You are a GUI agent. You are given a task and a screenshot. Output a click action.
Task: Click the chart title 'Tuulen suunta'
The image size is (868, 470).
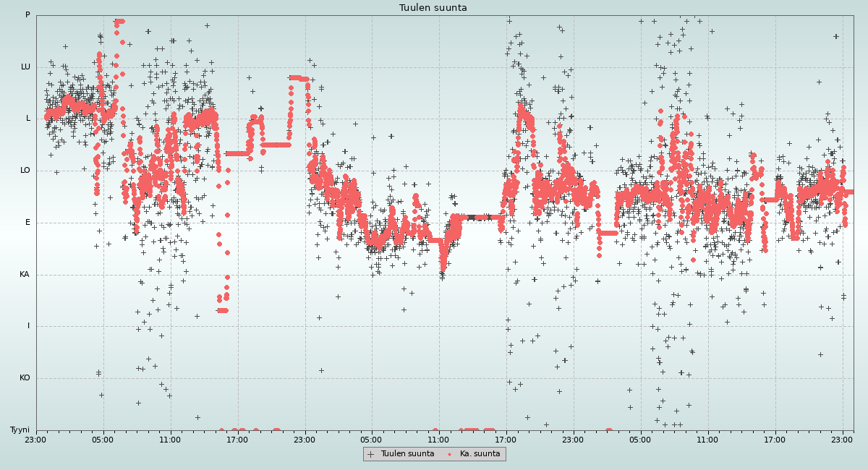click(433, 8)
